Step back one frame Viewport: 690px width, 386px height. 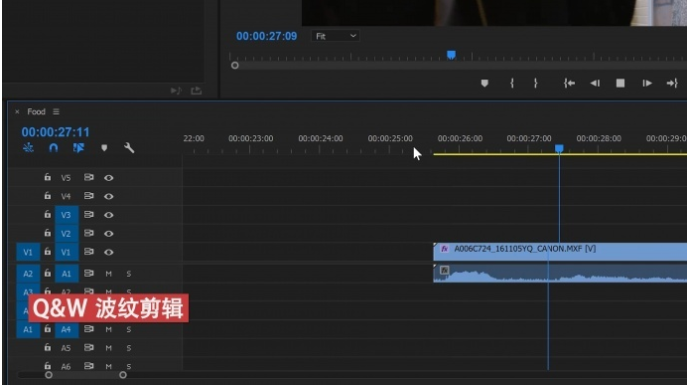point(595,83)
